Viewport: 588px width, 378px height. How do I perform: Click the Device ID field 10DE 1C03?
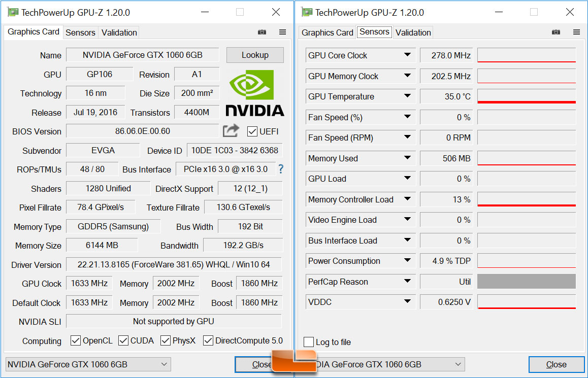(x=235, y=151)
